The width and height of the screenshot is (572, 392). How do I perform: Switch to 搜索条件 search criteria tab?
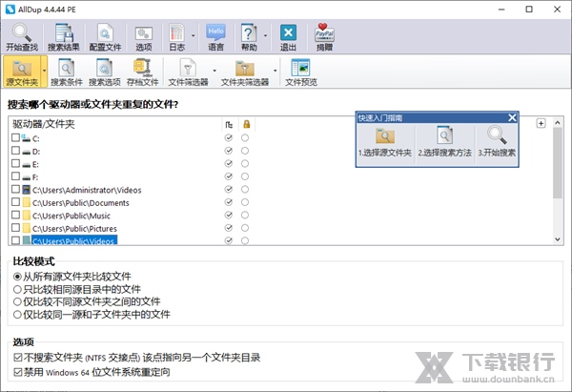pyautogui.click(x=67, y=72)
